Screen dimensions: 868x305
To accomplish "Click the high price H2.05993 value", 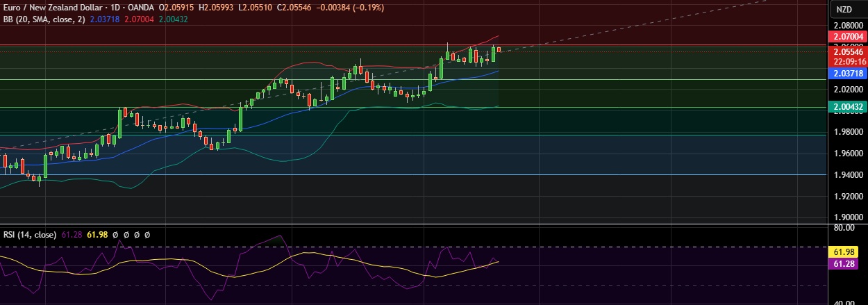I will point(215,6).
